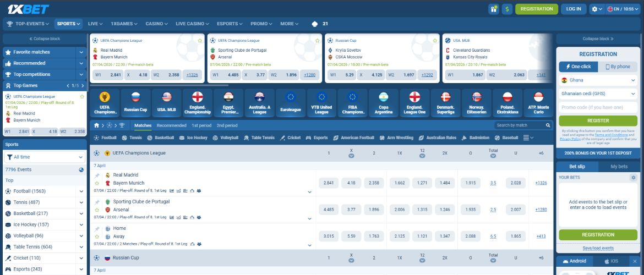644x275 pixels.
Task: Open the Ghana country dropdown
Action: pyautogui.click(x=598, y=80)
